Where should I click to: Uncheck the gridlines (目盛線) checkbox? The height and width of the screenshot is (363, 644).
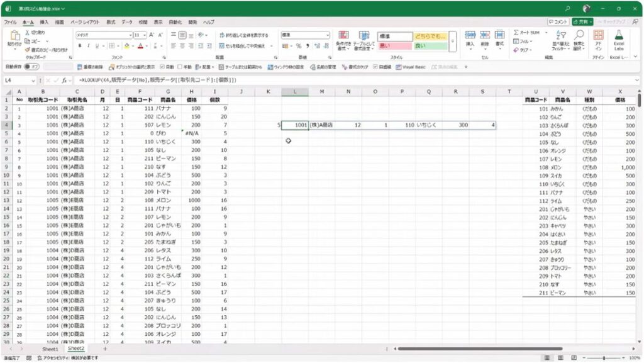point(375,67)
